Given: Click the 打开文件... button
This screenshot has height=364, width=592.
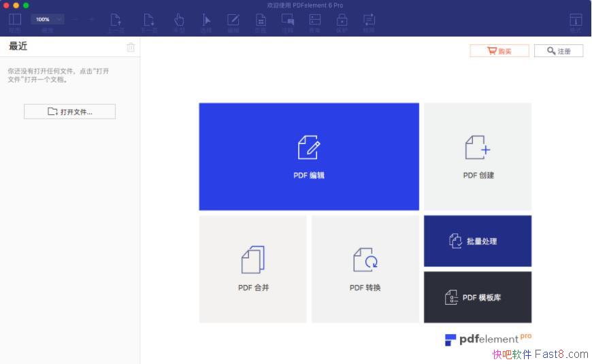Looking at the screenshot, I should [x=70, y=112].
